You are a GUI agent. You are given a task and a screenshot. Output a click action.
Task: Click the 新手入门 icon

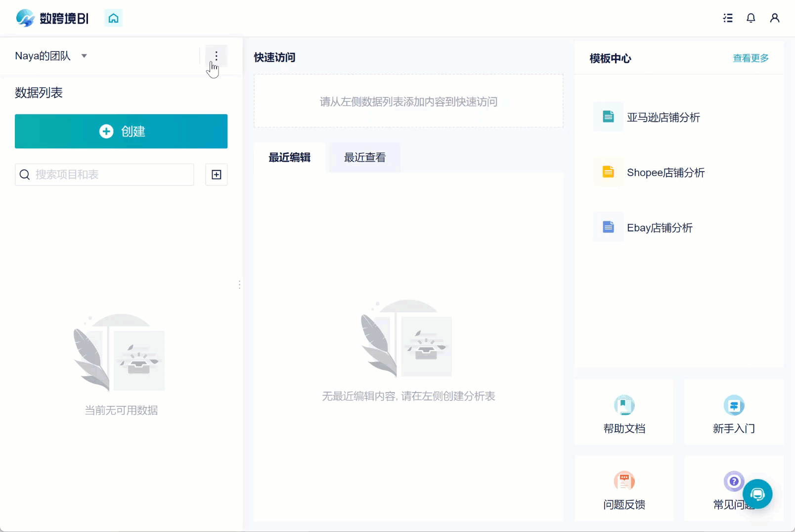click(x=734, y=405)
